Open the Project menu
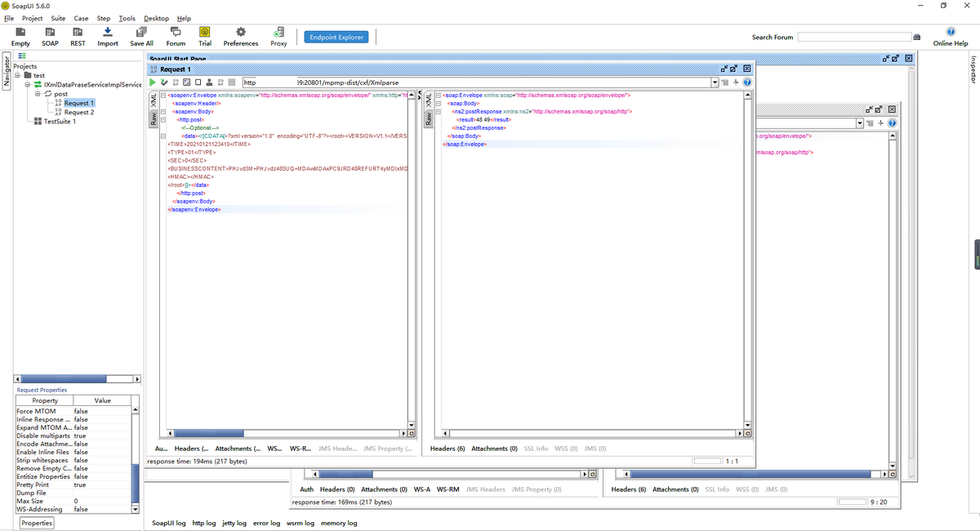This screenshot has height=531, width=980. click(33, 18)
